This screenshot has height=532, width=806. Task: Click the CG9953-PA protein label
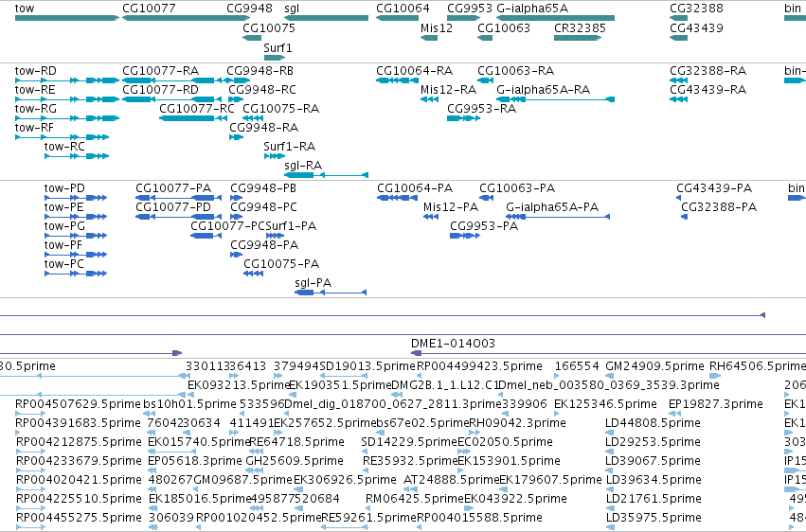484,226
